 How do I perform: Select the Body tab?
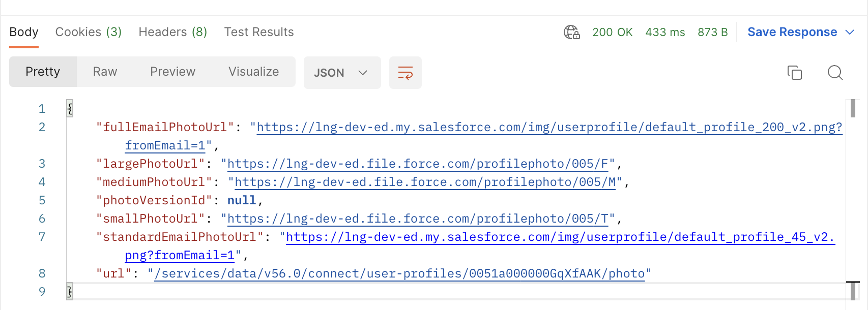tap(24, 32)
